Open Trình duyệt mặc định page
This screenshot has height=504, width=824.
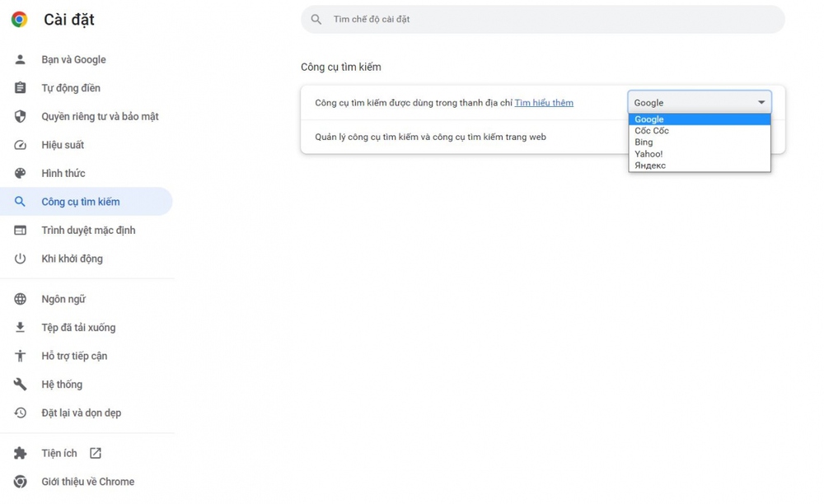[x=87, y=230]
